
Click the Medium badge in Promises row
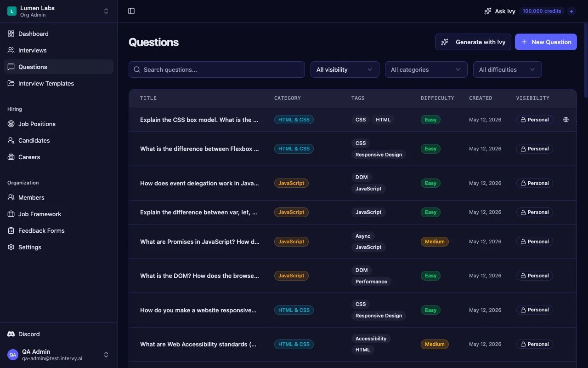coord(435,241)
